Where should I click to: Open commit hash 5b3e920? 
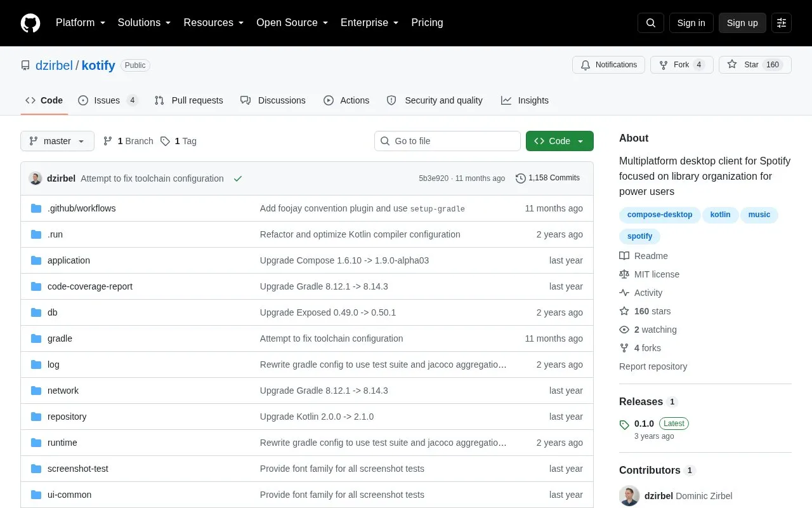coord(433,178)
